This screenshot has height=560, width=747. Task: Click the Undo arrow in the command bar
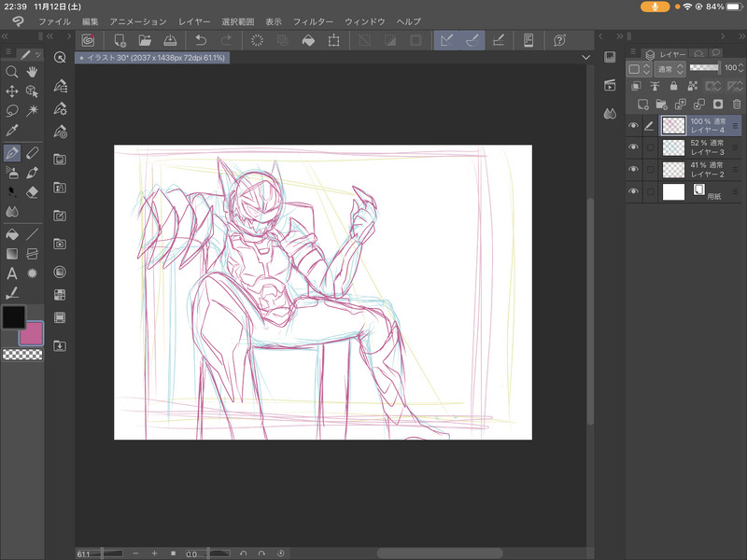201,40
